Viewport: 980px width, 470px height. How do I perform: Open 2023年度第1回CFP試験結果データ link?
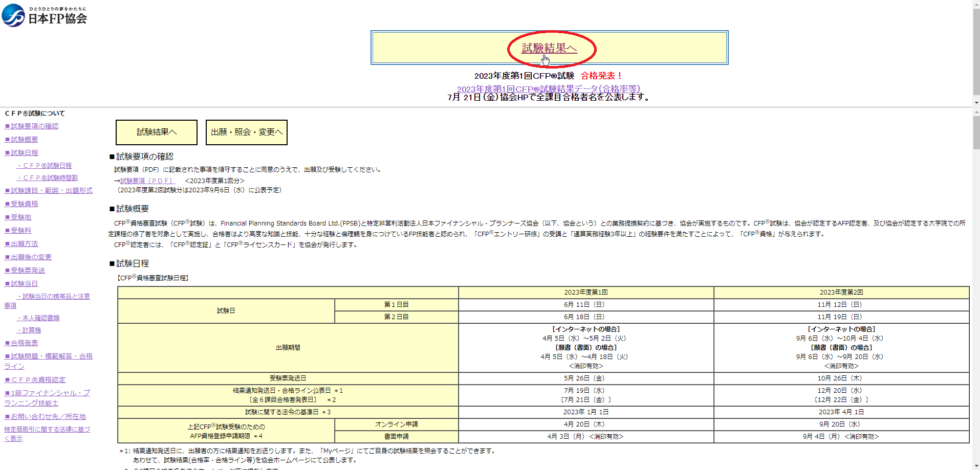tap(548, 88)
